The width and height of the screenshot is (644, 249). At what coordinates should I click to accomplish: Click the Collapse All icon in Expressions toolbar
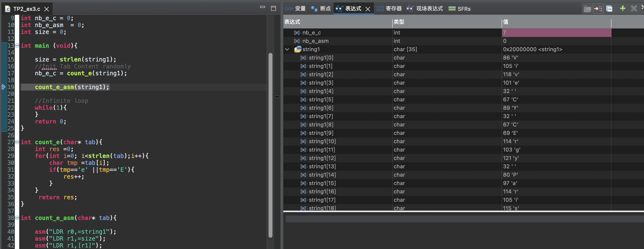click(609, 9)
